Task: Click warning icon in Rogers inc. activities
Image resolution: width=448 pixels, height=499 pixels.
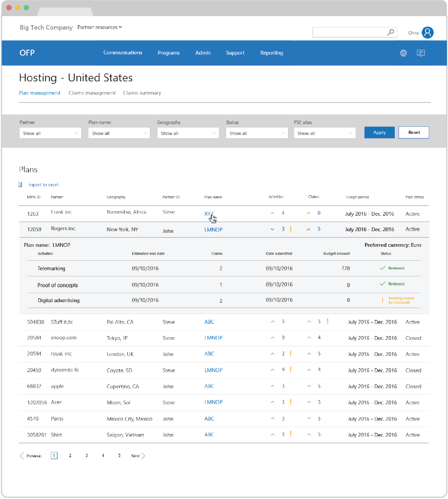Action: tap(291, 229)
